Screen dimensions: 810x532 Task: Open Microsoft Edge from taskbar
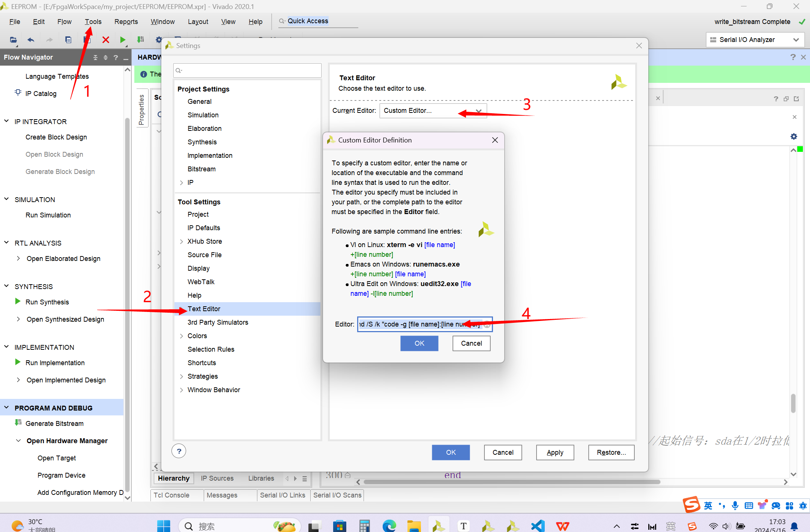pyautogui.click(x=389, y=526)
